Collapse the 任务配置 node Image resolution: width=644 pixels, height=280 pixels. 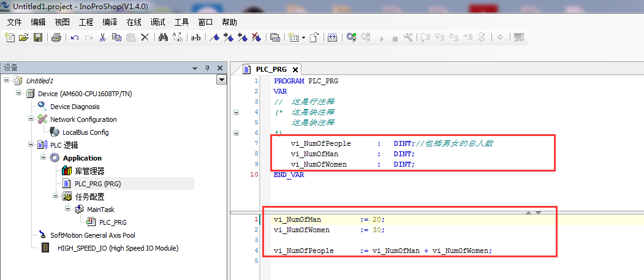[55, 195]
